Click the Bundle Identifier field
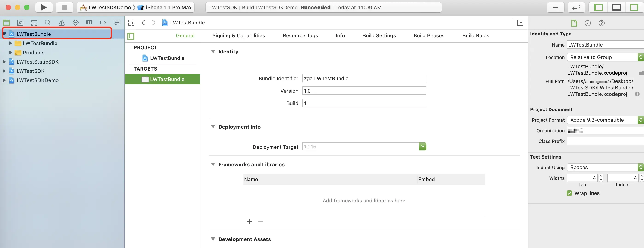The width and height of the screenshot is (644, 248). tap(364, 78)
